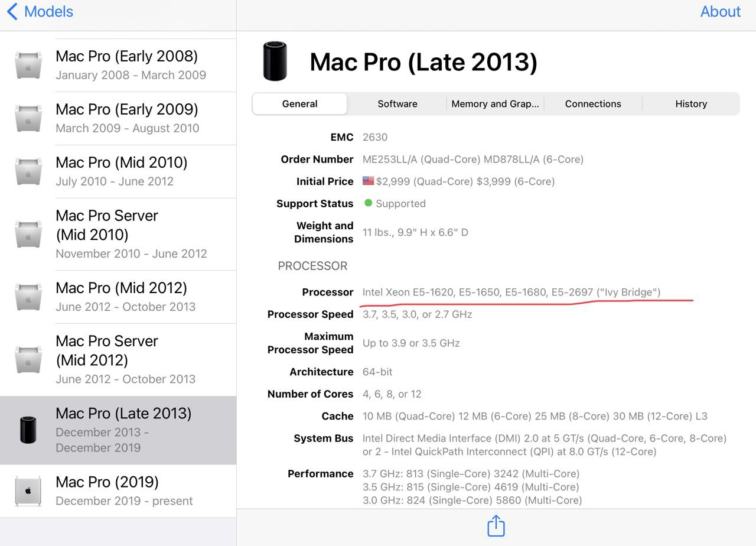Tap the Cache 10 MB (Quad-Core) value
The image size is (756, 546).
[x=535, y=416]
